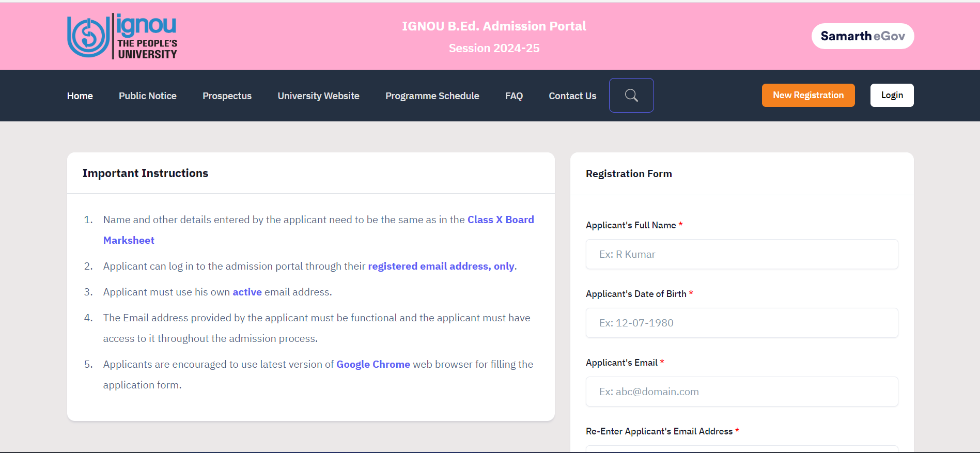
Task: Focus the Applicant's Full Name field
Action: [742, 254]
